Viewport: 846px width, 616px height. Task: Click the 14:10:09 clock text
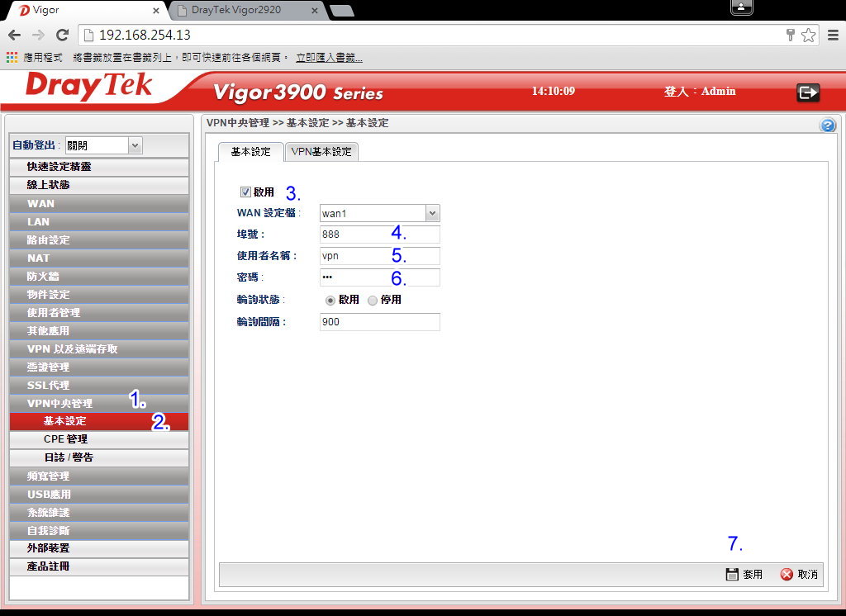(x=554, y=91)
